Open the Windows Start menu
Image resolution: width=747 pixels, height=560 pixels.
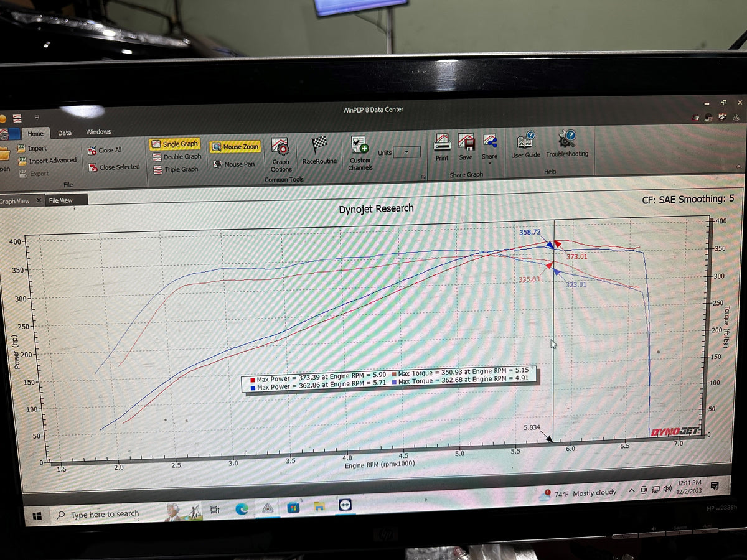point(37,516)
